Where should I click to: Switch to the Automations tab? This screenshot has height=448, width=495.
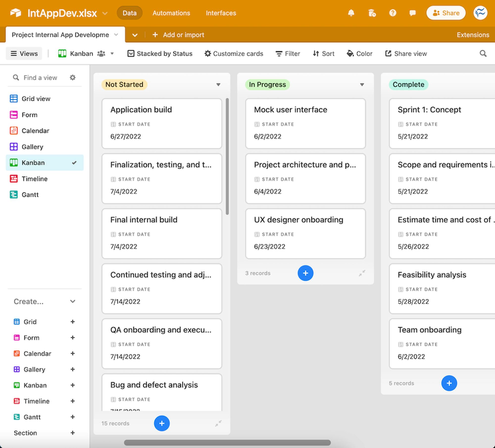[x=171, y=13]
